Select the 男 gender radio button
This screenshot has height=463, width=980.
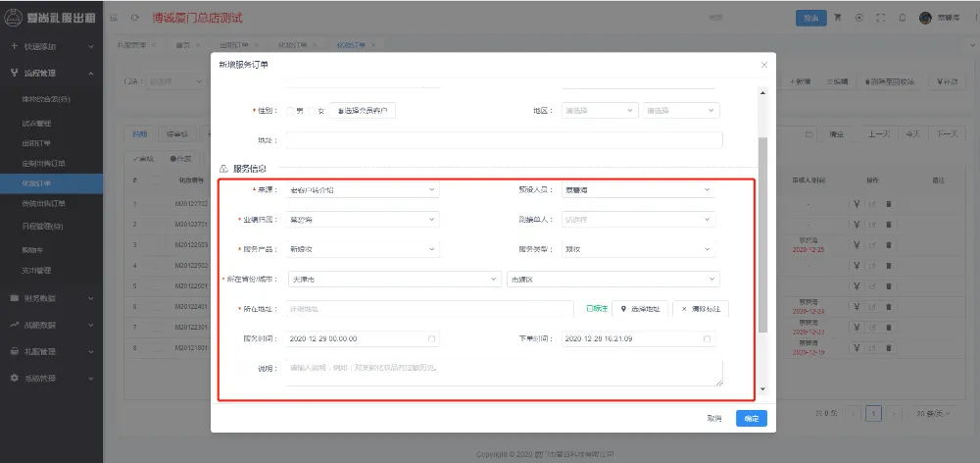[291, 111]
